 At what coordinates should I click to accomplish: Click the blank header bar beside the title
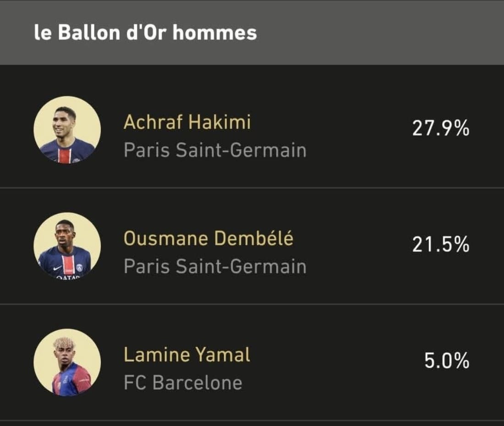pos(379,33)
